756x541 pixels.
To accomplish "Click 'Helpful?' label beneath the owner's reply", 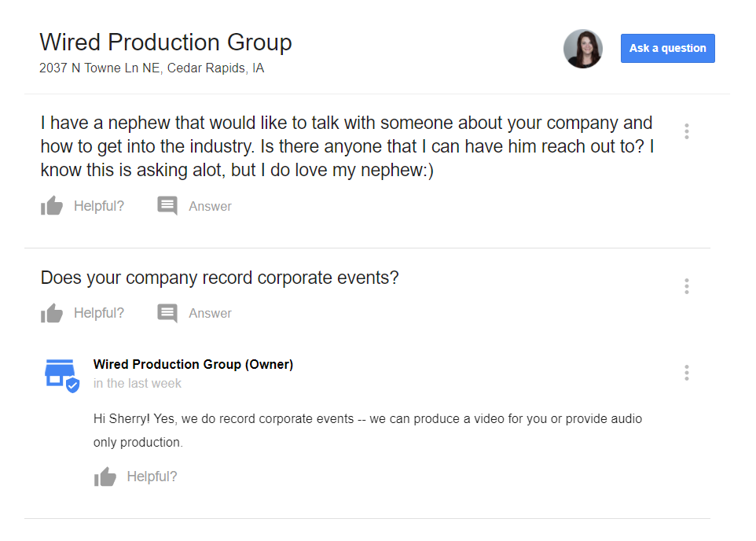I will [152, 477].
